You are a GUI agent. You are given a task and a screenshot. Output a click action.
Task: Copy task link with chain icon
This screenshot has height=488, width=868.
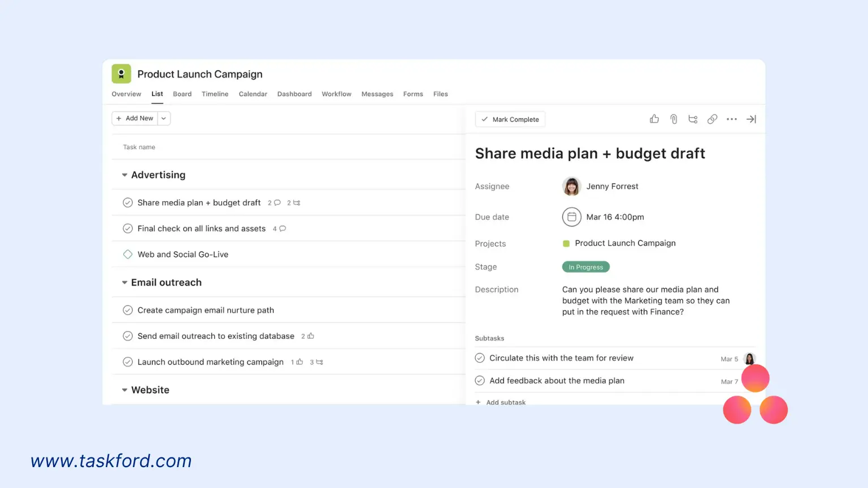pos(712,119)
